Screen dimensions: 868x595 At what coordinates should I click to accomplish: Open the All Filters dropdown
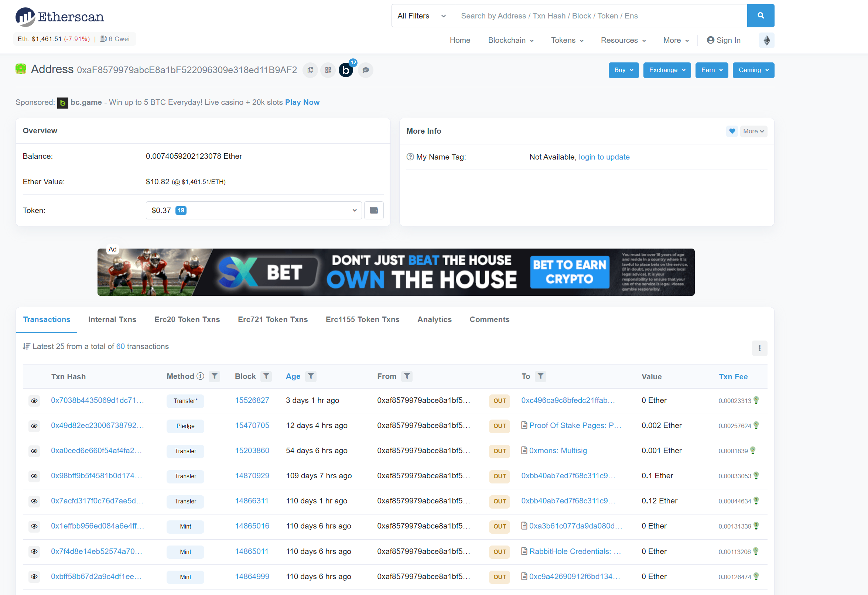(422, 16)
